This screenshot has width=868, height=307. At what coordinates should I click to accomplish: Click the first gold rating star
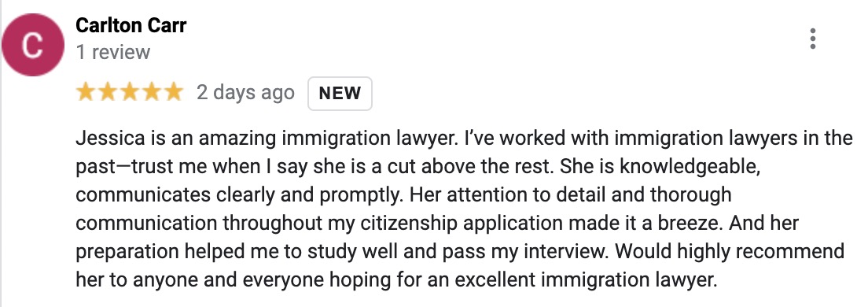pos(86,93)
